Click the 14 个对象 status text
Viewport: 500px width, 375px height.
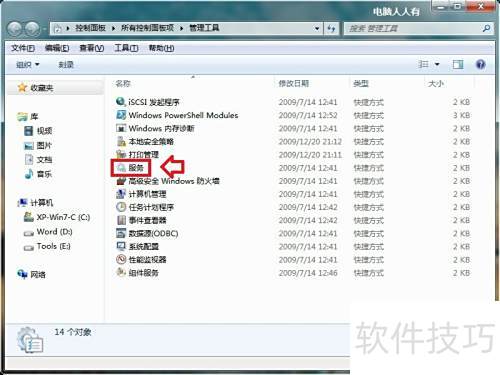(73, 332)
